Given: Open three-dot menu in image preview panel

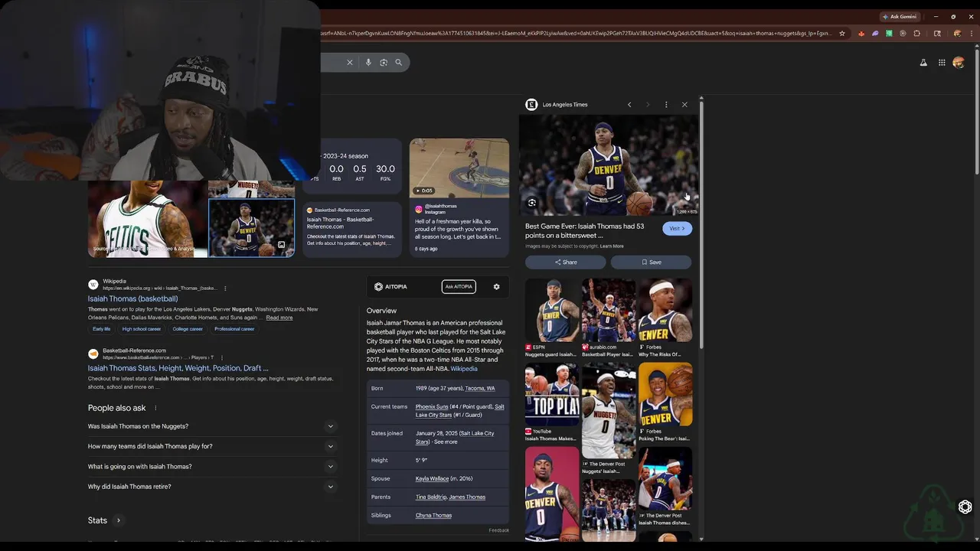Looking at the screenshot, I should (x=666, y=105).
